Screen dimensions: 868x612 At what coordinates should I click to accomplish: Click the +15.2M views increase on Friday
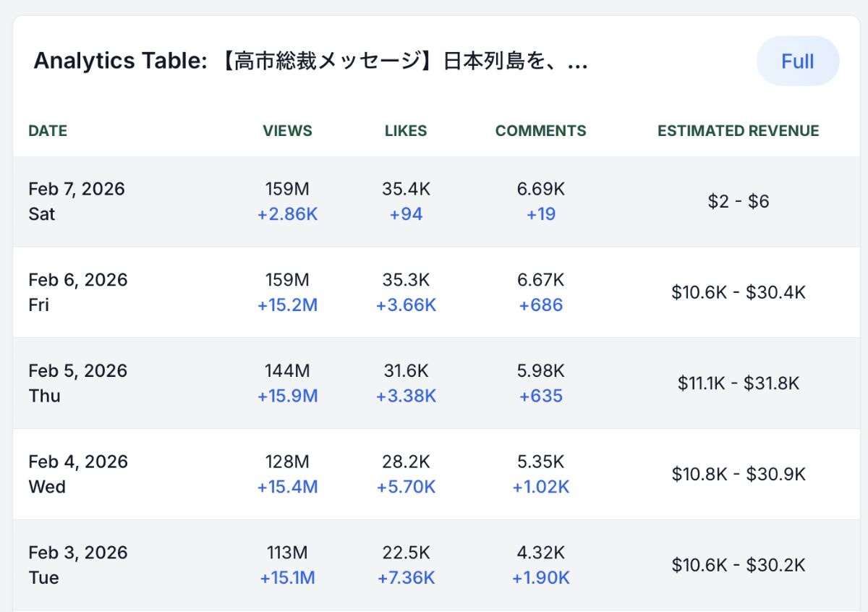287,305
